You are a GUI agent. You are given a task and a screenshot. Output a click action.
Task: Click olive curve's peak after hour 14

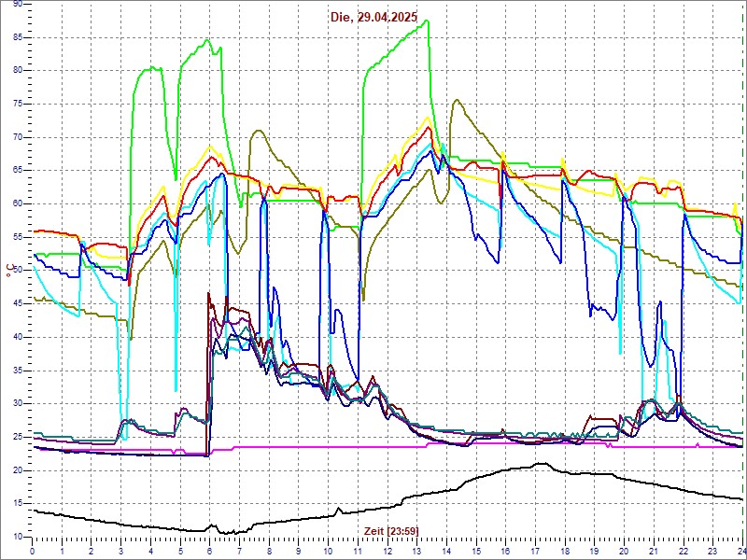click(456, 100)
